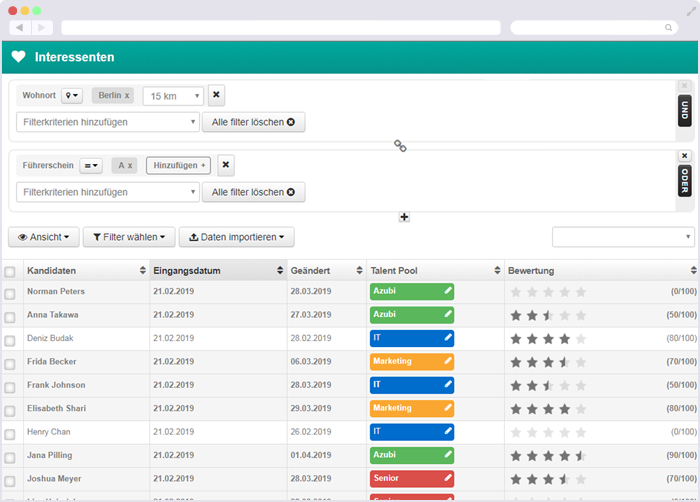Click the browser search magnifier icon
The width and height of the screenshot is (700, 502).
pos(668,28)
